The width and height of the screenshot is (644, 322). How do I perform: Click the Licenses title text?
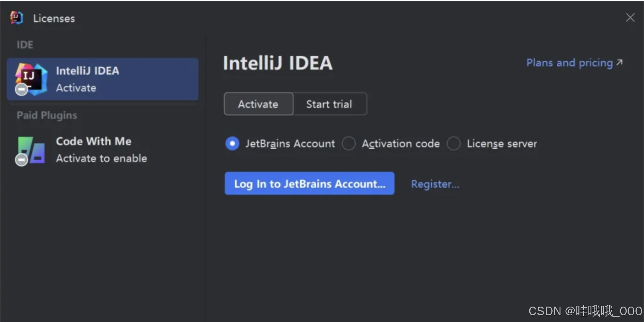54,18
